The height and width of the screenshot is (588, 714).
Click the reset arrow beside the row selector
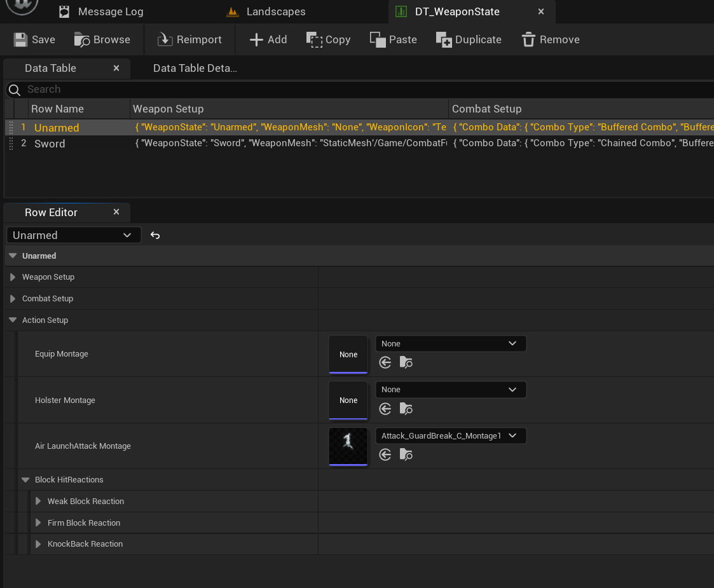tap(155, 235)
